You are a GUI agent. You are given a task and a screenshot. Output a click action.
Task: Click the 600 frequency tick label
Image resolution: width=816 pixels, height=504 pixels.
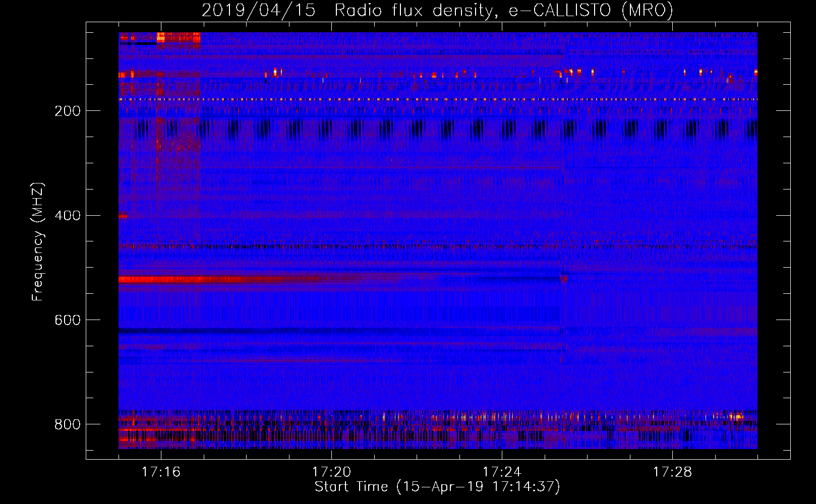coord(68,320)
